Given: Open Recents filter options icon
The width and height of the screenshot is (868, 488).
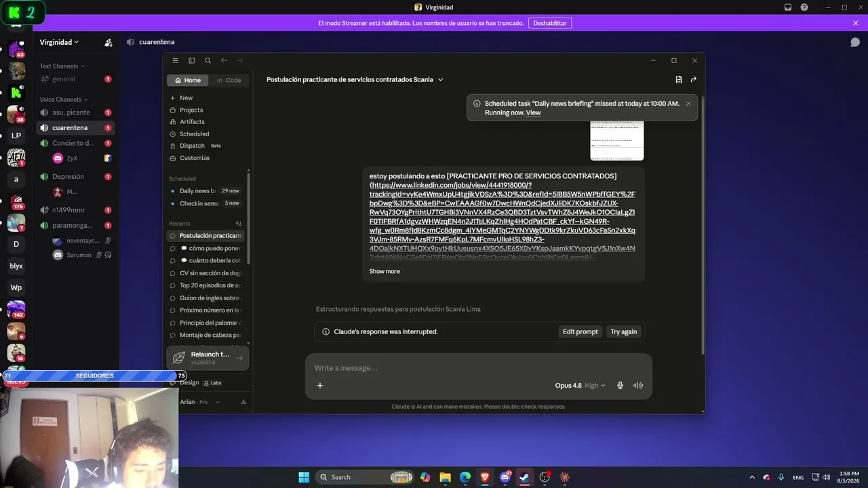Looking at the screenshot, I should (x=239, y=224).
